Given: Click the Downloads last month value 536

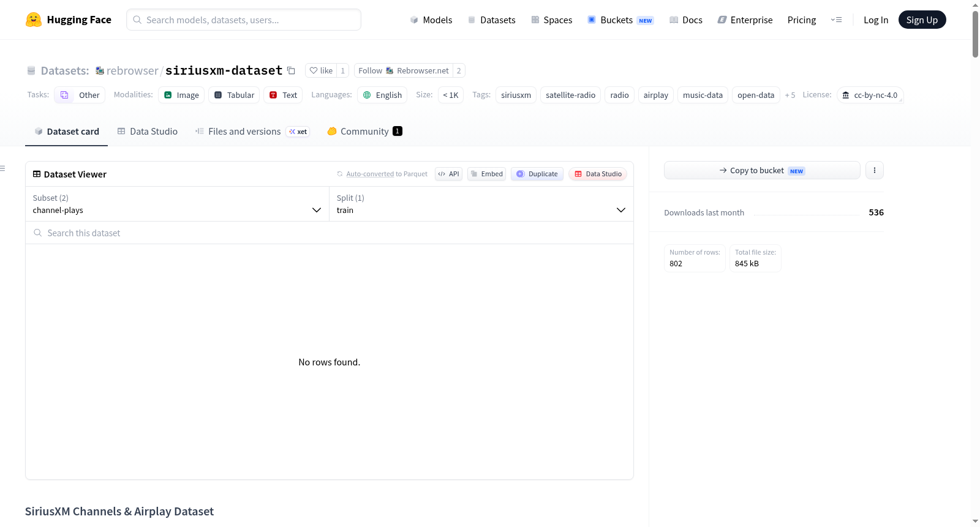Looking at the screenshot, I should click(876, 212).
